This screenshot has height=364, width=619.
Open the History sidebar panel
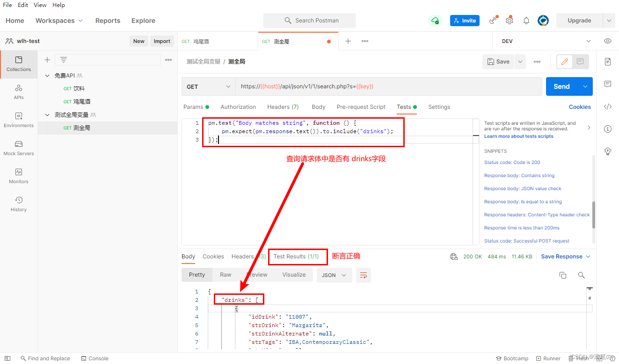pos(19,204)
